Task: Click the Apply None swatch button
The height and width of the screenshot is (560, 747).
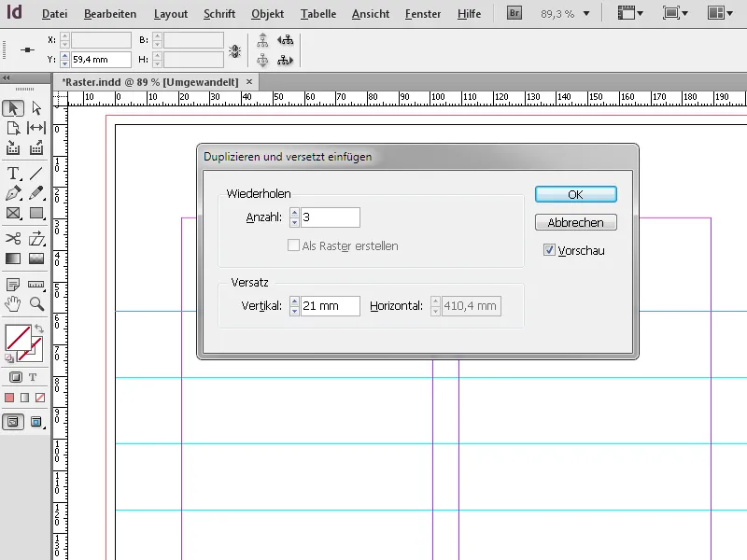Action: pyautogui.click(x=40, y=398)
